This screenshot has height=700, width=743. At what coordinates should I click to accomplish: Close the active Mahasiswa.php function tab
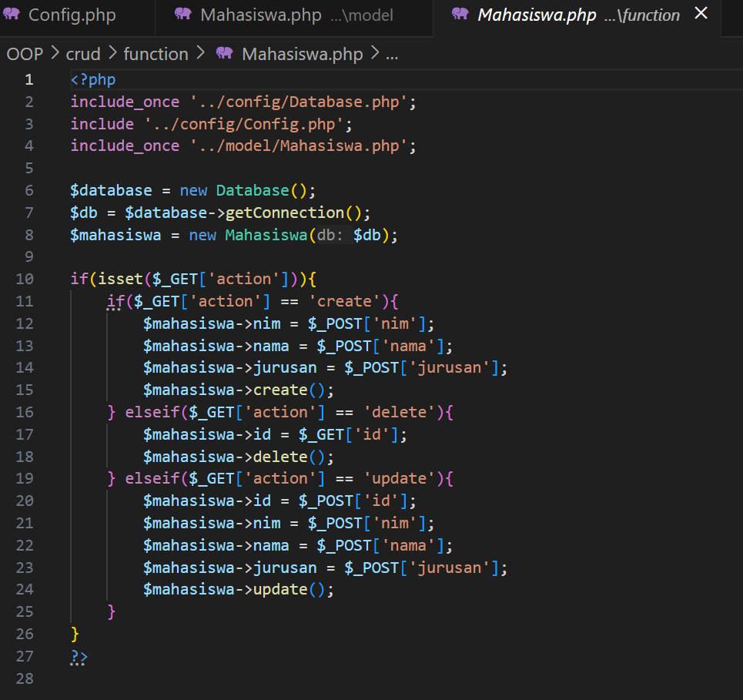pyautogui.click(x=701, y=13)
